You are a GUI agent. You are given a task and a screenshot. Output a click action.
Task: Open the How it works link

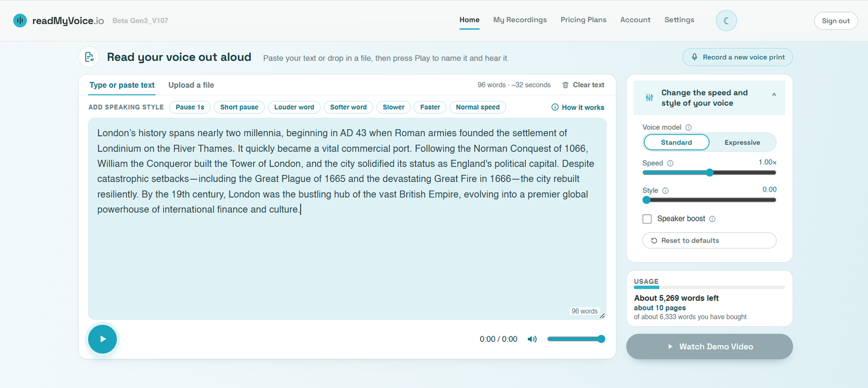[x=578, y=107]
